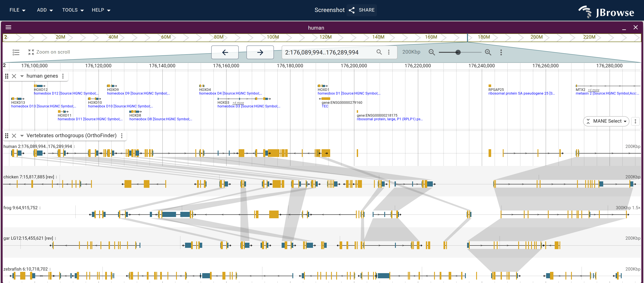The width and height of the screenshot is (644, 283).
Task: Click the zoom level slider handle
Action: coord(458,52)
